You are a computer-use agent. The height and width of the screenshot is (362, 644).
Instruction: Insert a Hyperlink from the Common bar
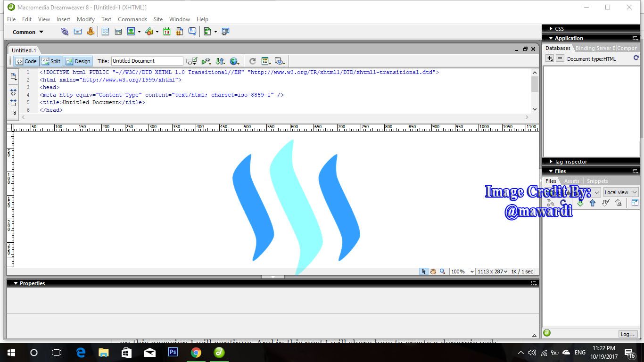65,32
